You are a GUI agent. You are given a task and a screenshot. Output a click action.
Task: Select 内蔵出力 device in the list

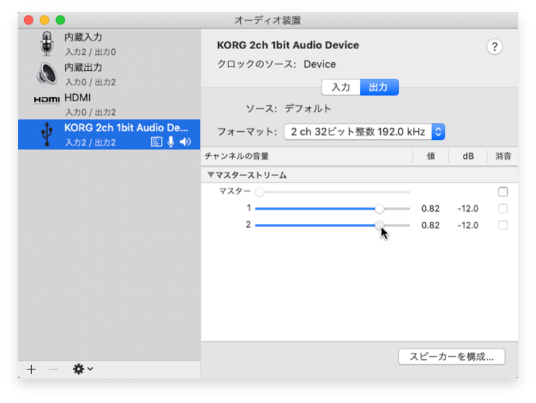coord(109,74)
